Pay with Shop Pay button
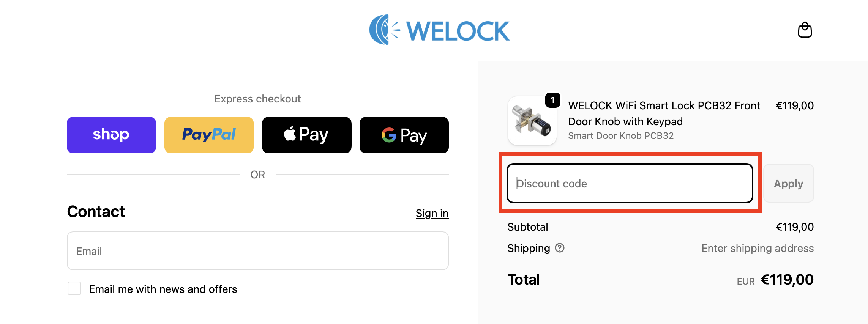 pyautogui.click(x=111, y=135)
